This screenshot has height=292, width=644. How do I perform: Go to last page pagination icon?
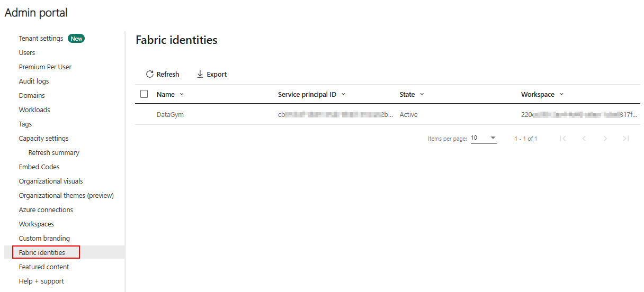[626, 139]
